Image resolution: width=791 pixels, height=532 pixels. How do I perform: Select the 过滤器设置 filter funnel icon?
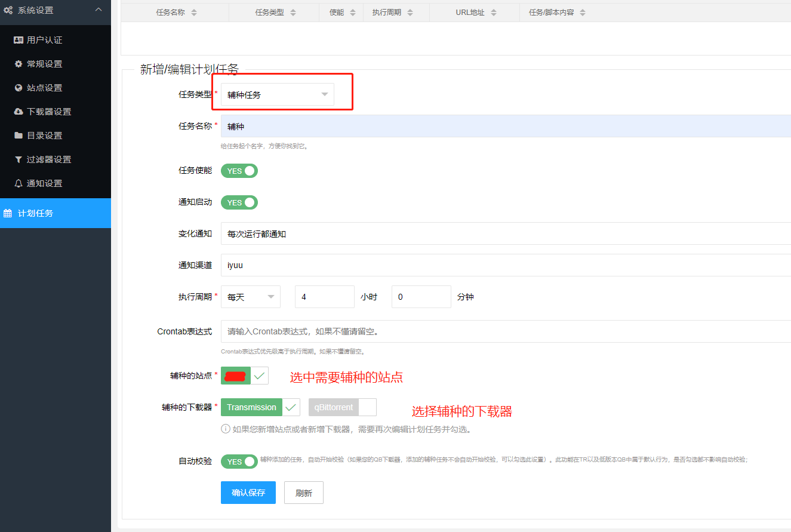tap(18, 159)
